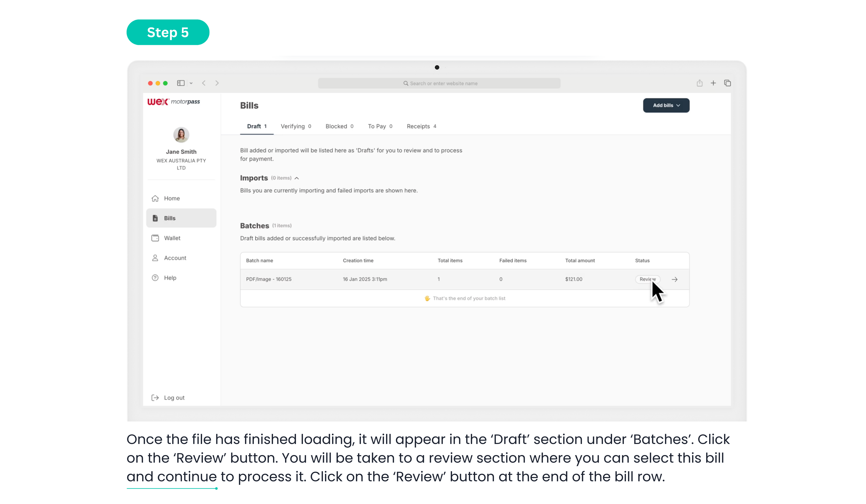866x504 pixels.
Task: Switch to the Receipts tab
Action: coord(421,126)
